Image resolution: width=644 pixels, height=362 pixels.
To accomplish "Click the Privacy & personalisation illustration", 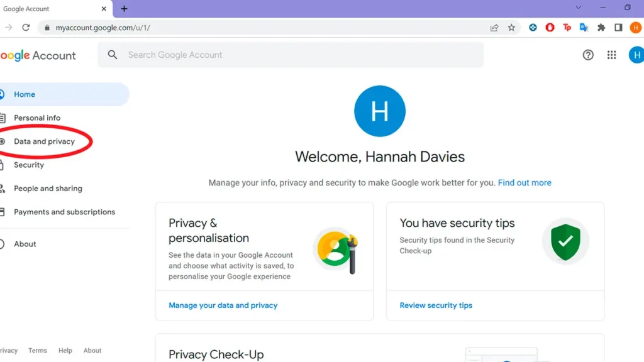I will click(x=337, y=250).
